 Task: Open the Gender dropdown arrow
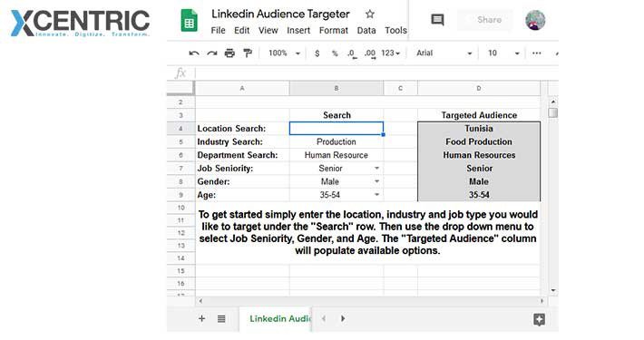pos(376,181)
